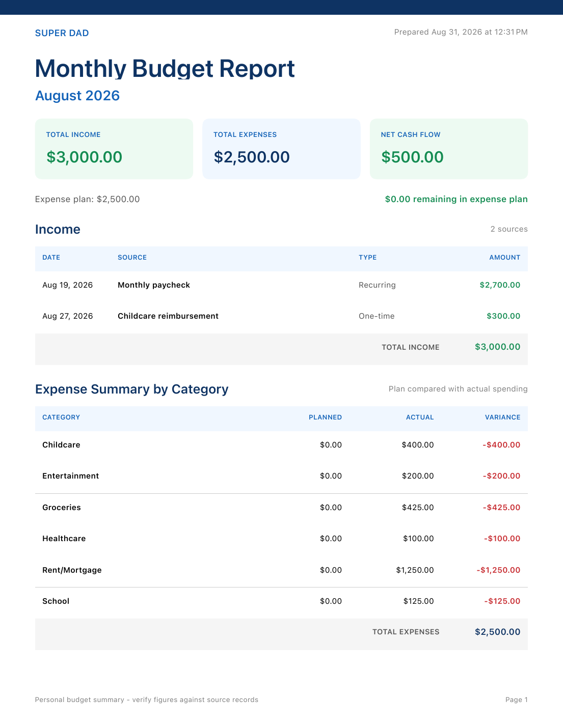Click the -$125.00 variance cell
Screen dimensions: 563x728
(x=502, y=601)
